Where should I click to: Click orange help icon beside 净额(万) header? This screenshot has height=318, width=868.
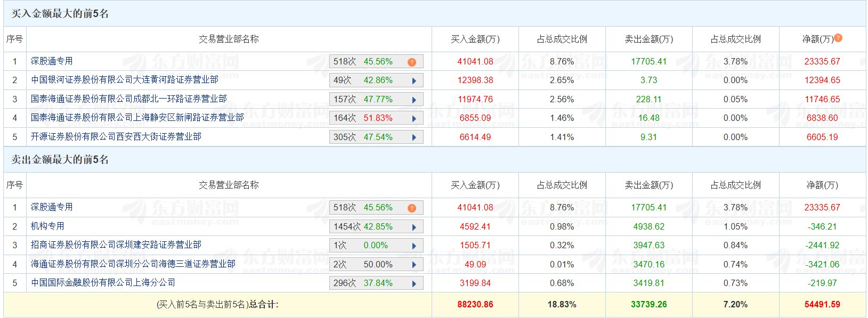pos(838,38)
